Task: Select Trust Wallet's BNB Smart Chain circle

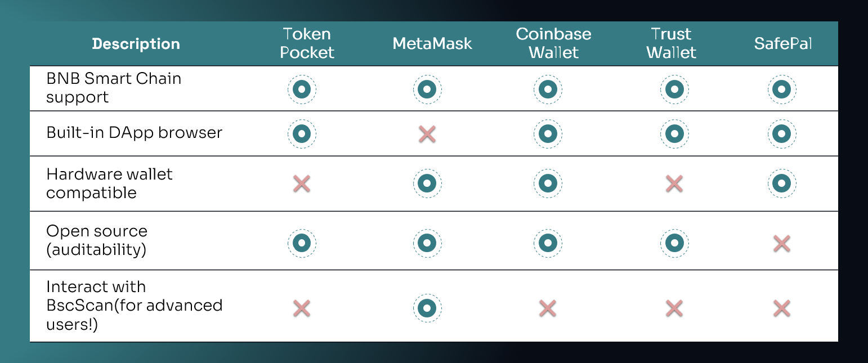Action: tap(674, 89)
